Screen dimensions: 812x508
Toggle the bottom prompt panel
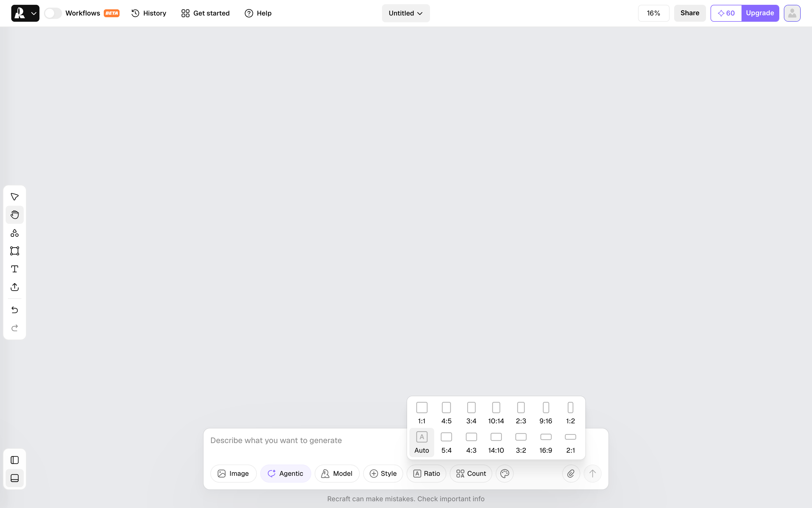[x=14, y=478]
